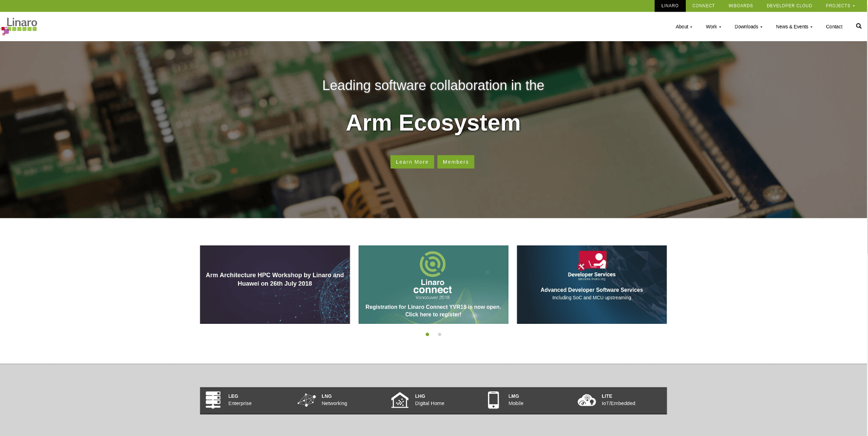Click the LNG Networking mesh icon
868x436 pixels.
coord(307,400)
